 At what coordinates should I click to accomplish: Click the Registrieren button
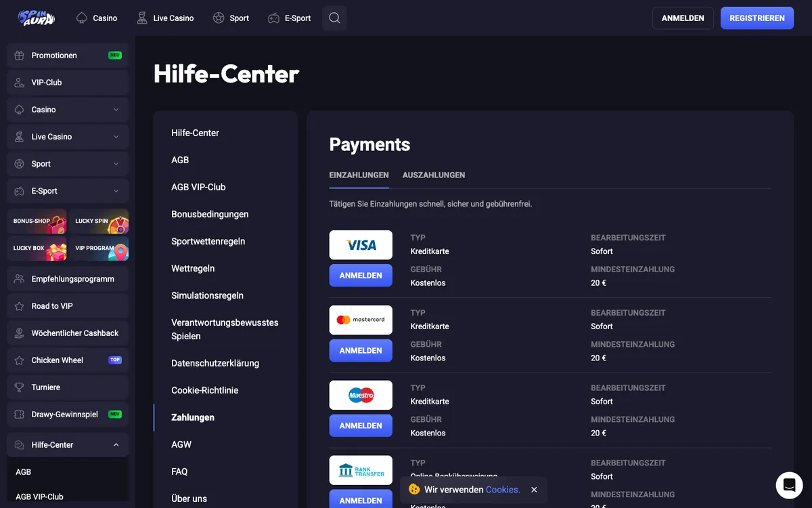[x=757, y=18]
